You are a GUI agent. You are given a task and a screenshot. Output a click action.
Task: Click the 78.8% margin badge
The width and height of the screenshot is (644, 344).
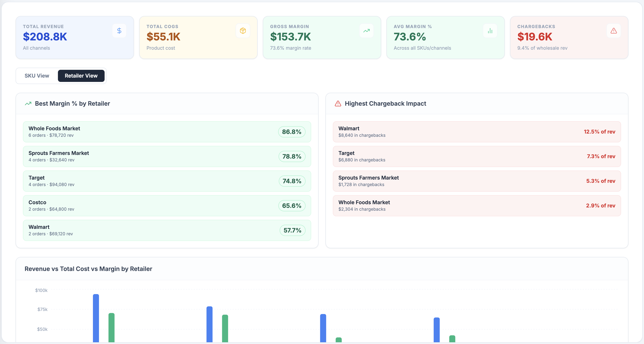click(x=292, y=156)
